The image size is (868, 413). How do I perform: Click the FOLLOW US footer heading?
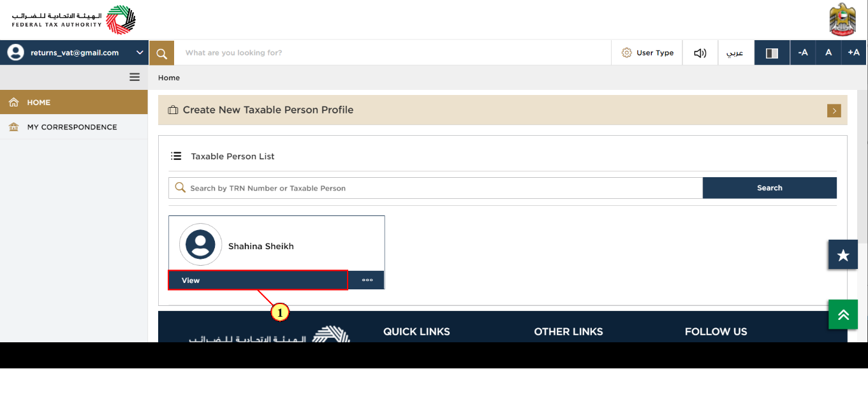pos(716,331)
